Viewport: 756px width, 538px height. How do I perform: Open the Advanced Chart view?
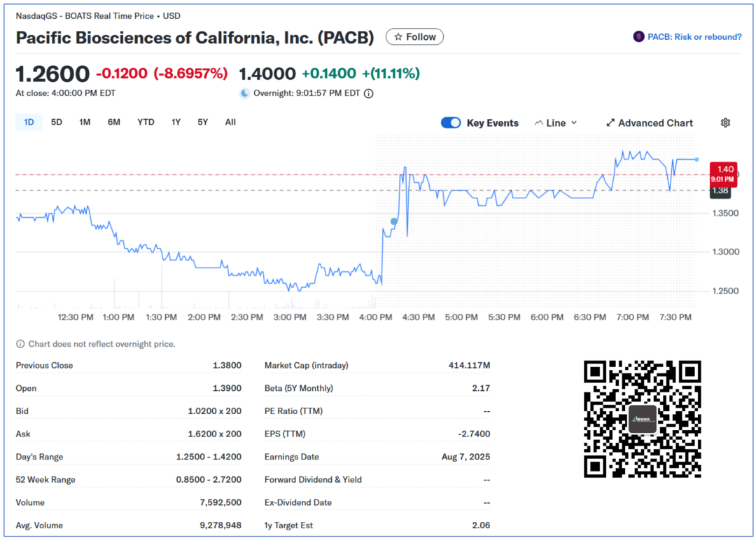[x=650, y=123]
